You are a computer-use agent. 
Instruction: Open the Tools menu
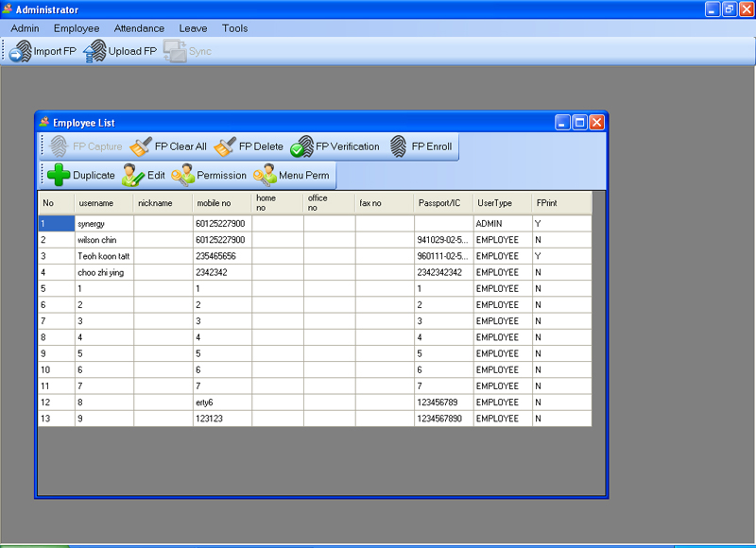234,28
